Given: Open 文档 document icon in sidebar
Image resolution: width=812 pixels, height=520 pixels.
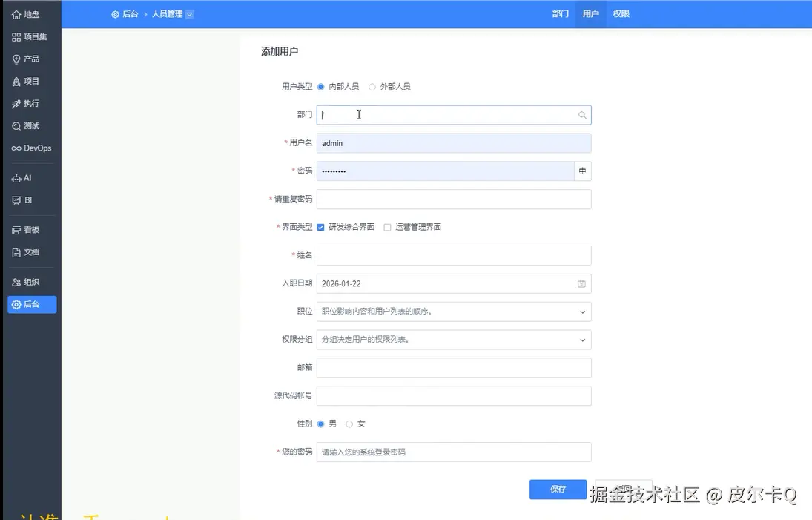Looking at the screenshot, I should [x=16, y=252].
